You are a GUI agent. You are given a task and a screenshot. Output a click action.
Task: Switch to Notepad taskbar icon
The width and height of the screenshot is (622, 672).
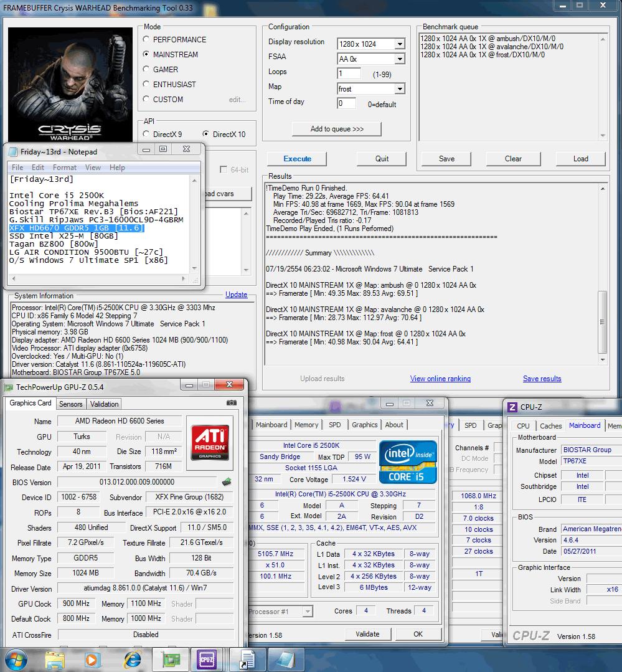285,660
